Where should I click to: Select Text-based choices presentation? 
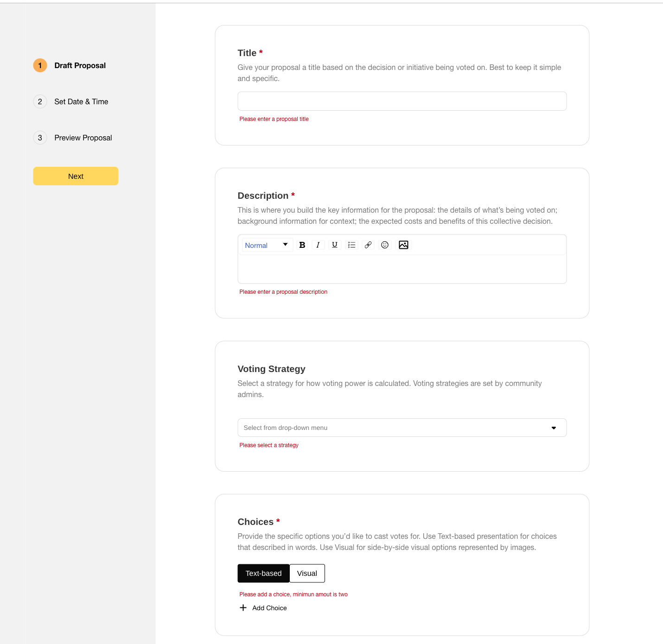[x=263, y=573]
